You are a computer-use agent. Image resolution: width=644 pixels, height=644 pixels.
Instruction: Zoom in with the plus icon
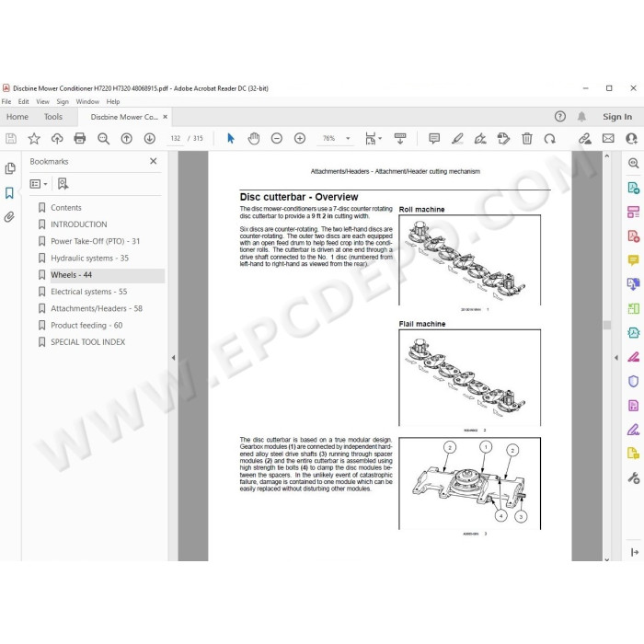point(300,138)
